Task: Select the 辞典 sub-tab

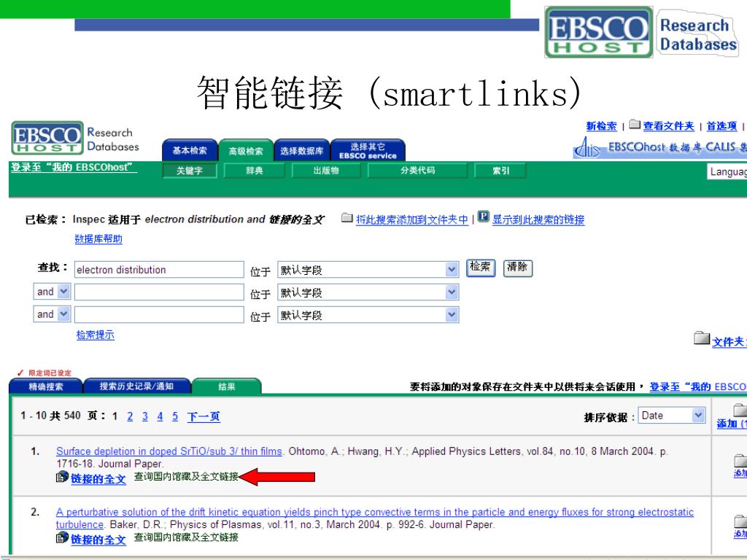Action: [x=254, y=171]
